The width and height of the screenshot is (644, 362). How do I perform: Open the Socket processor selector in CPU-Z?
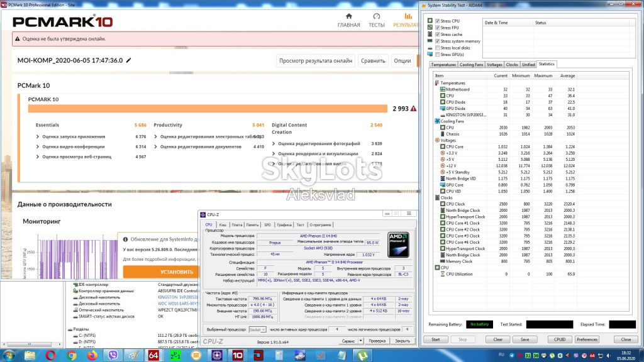point(257,329)
